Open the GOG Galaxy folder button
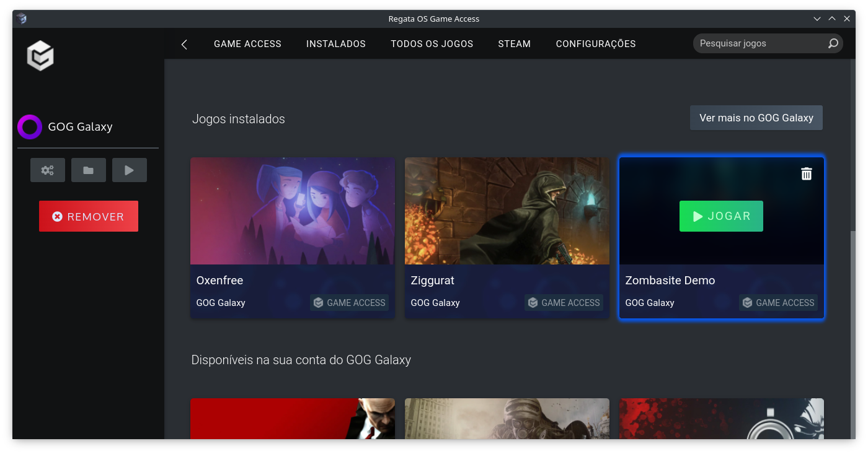This screenshot has height=454, width=868. [89, 170]
